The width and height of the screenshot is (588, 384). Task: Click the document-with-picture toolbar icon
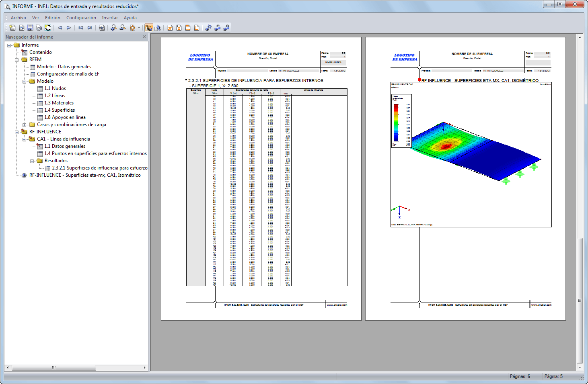[x=21, y=28]
